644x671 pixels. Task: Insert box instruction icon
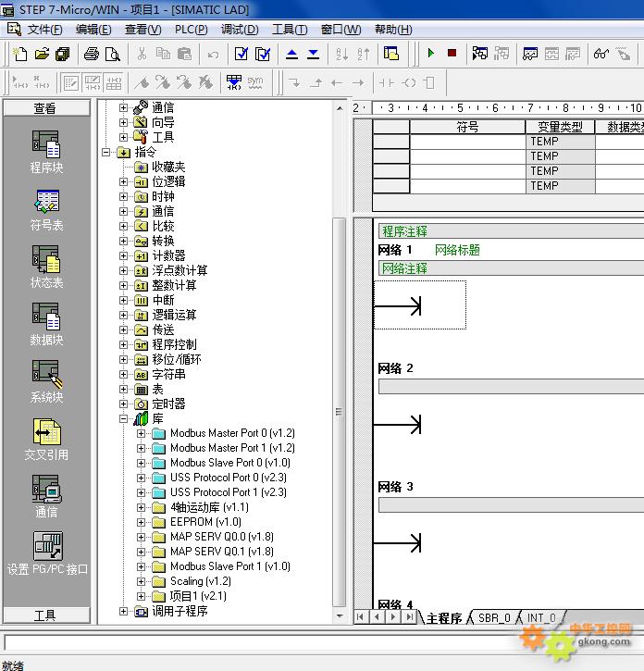click(429, 82)
